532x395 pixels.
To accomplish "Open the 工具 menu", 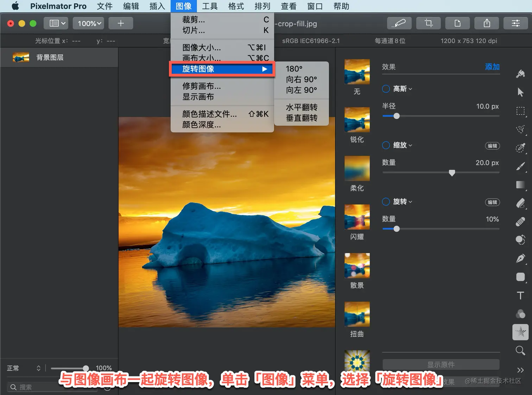I will click(x=210, y=6).
